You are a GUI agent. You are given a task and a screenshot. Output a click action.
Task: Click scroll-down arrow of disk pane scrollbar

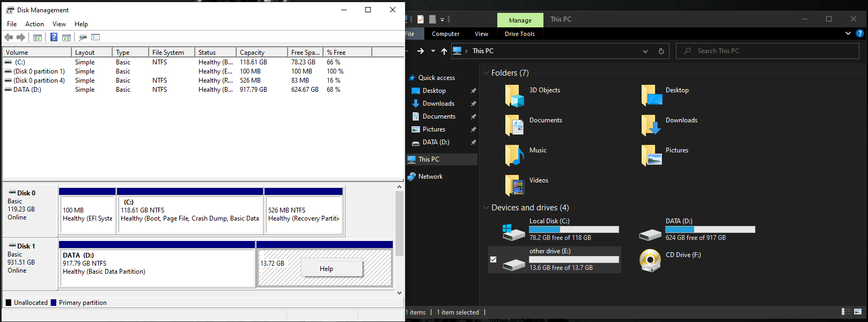[399, 293]
